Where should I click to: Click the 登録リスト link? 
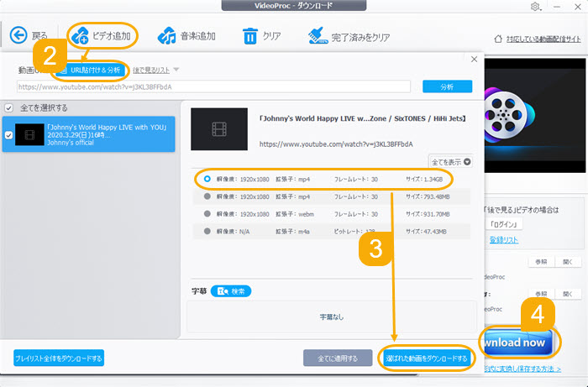coord(504,240)
